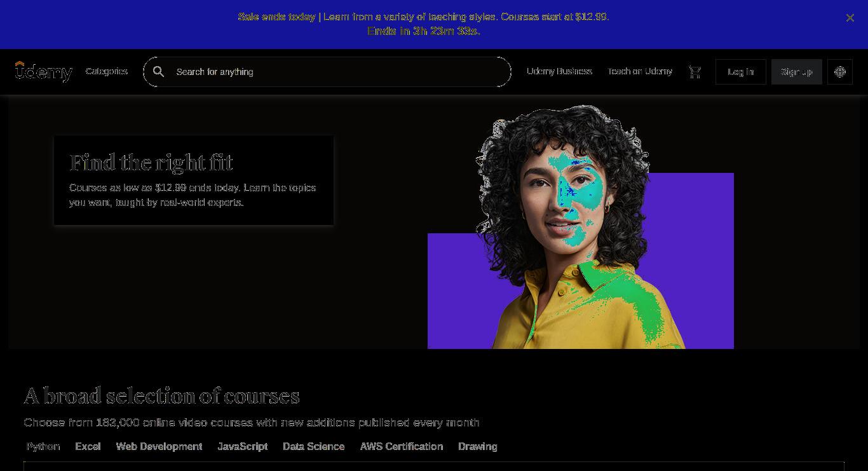The width and height of the screenshot is (868, 471).
Task: Open the Teach on Udemy link
Action: click(x=640, y=71)
